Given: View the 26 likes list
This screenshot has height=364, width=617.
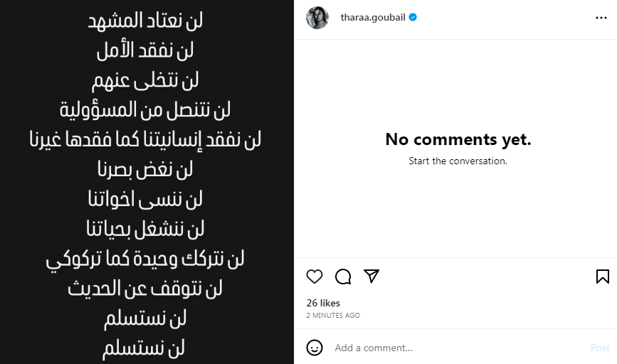Looking at the screenshot, I should coord(323,303).
